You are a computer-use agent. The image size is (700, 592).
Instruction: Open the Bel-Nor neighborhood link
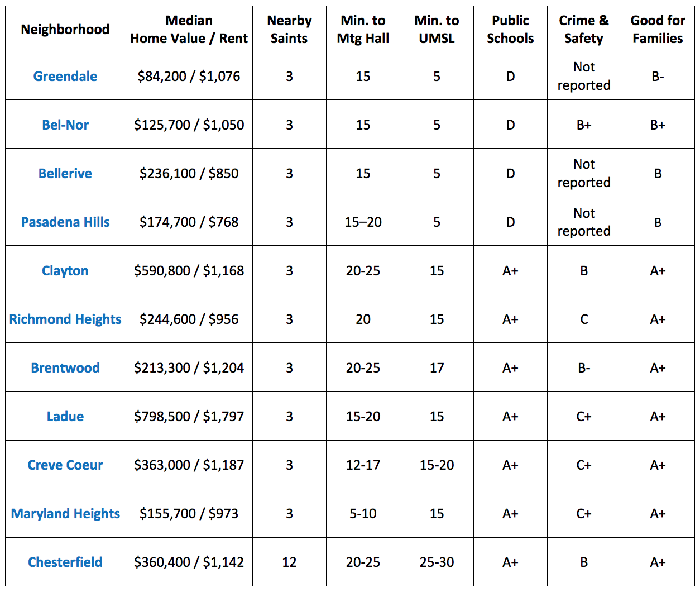tap(65, 125)
